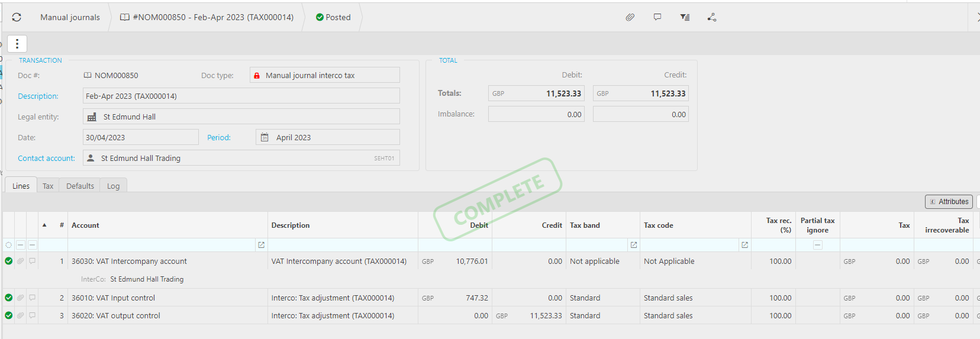The width and height of the screenshot is (980, 339).
Task: Select account 36030: VAT Intercompany account
Action: tap(129, 261)
